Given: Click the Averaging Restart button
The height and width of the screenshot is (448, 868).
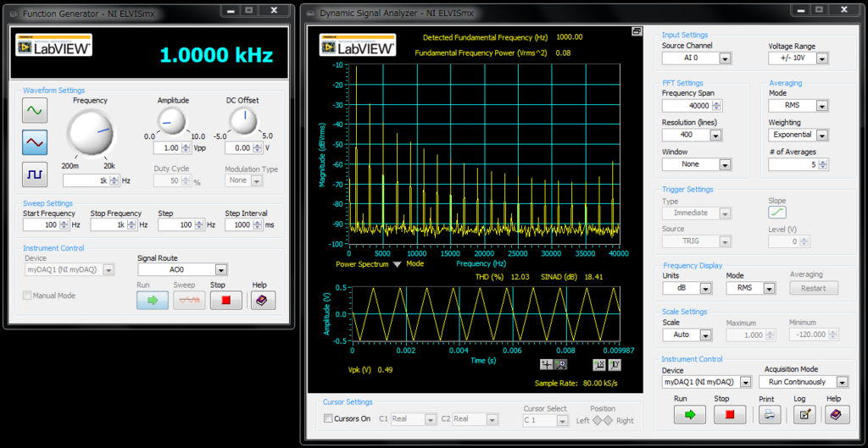Looking at the screenshot, I should (813, 288).
